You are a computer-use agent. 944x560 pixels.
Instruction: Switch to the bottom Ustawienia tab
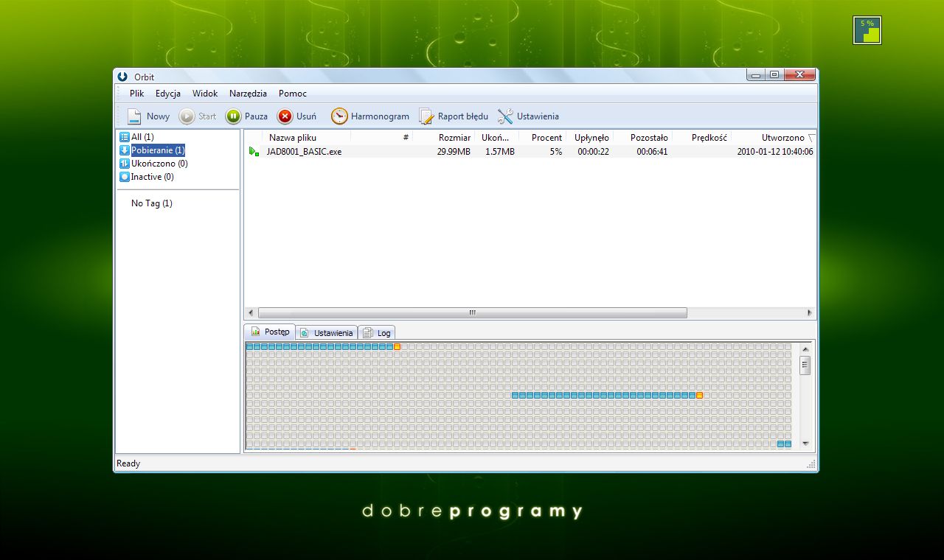[327, 333]
